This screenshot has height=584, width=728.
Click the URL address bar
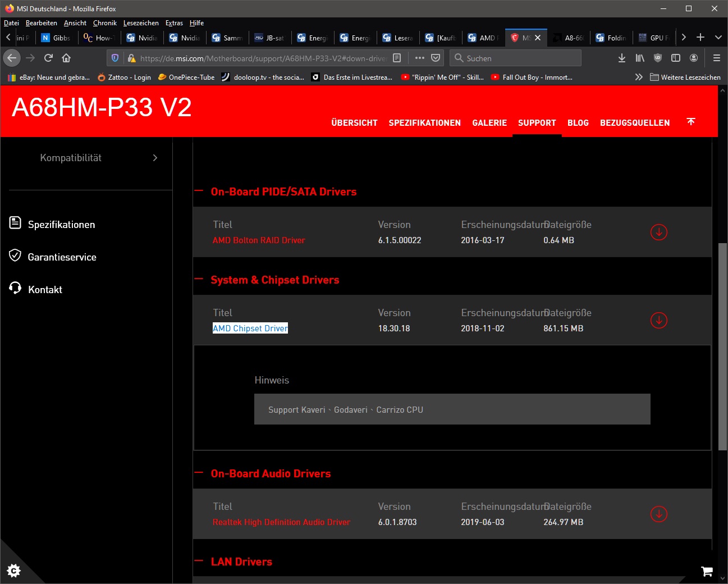263,58
